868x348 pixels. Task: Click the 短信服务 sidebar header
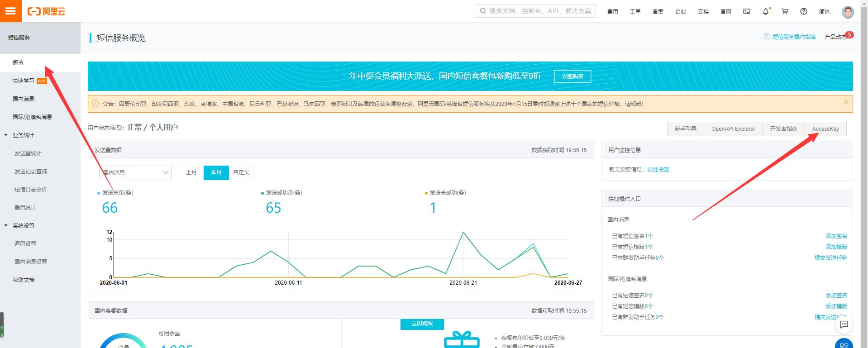(40, 38)
